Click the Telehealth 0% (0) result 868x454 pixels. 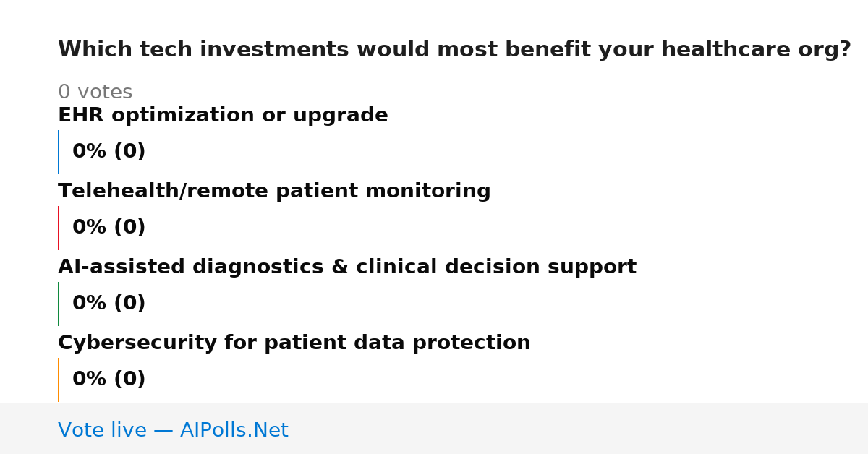(x=109, y=228)
